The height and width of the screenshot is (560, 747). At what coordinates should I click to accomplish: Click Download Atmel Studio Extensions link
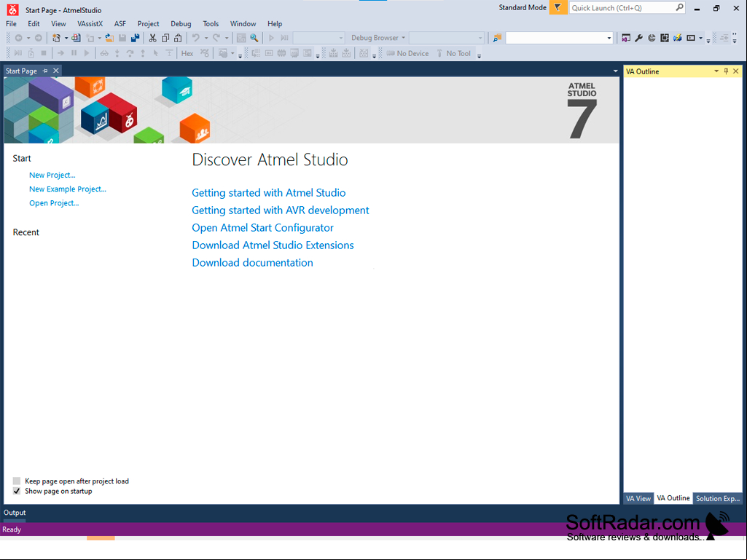pos(273,245)
